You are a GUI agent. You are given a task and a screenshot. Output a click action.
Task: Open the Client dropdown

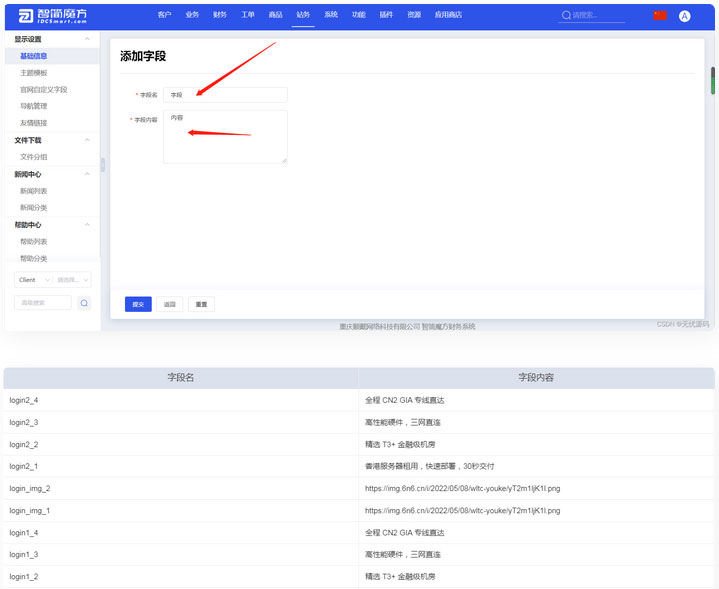(33, 280)
